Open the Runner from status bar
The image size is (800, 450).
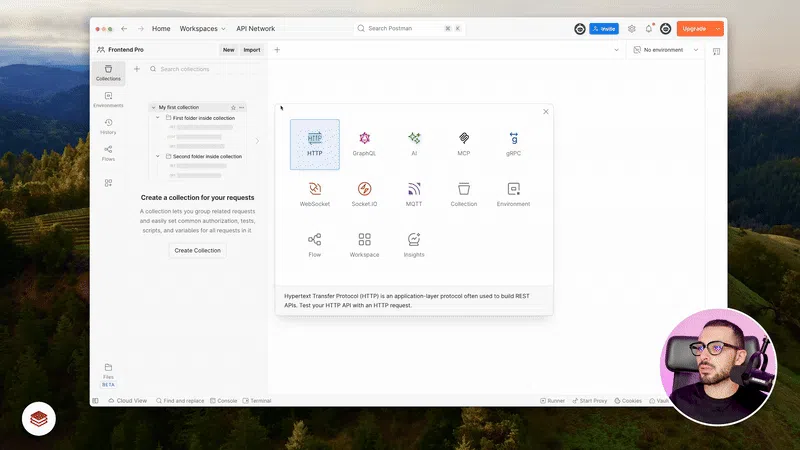coord(553,401)
